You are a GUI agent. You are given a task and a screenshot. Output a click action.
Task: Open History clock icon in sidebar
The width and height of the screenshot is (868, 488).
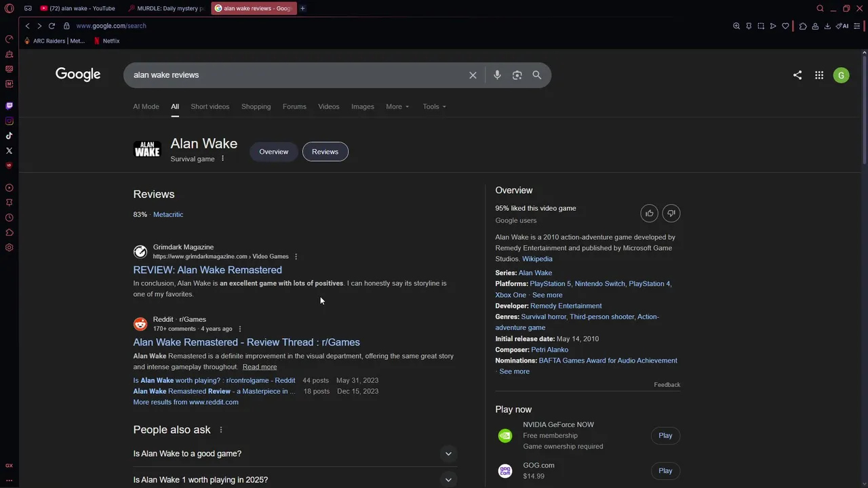pyautogui.click(x=9, y=218)
